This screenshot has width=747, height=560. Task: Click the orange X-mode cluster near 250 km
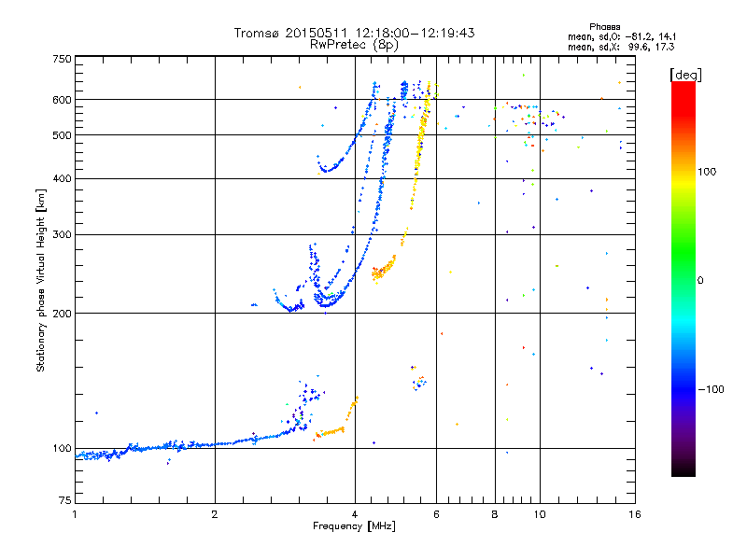pos(383,270)
